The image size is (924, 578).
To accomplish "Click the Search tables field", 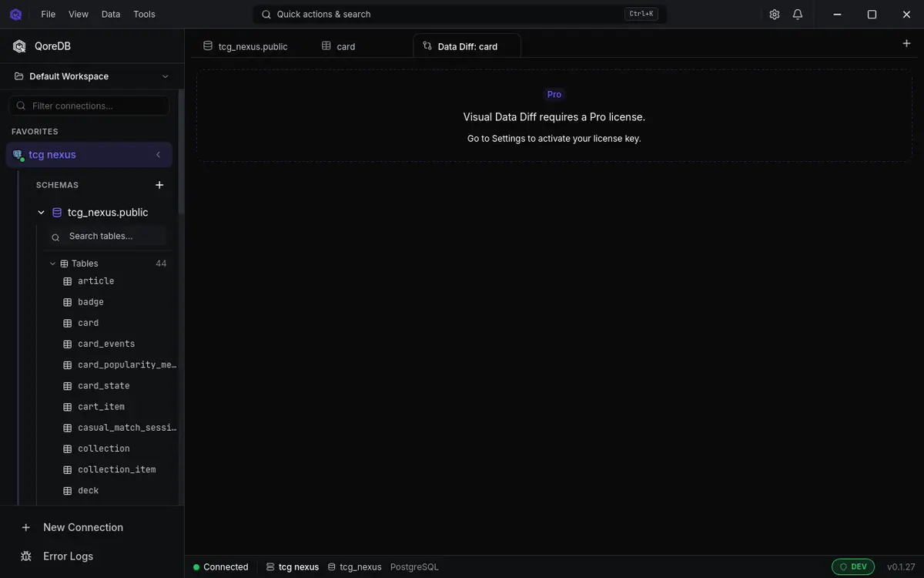I will pyautogui.click(x=105, y=236).
